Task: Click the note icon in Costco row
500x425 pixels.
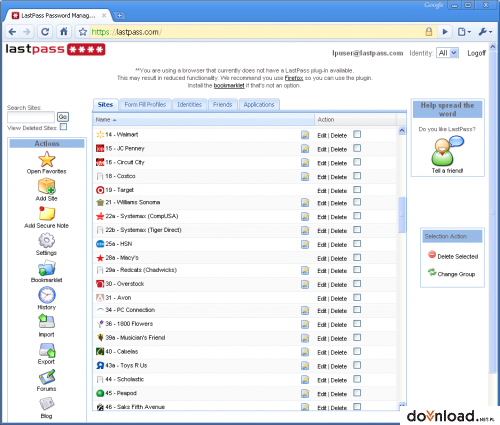Action: [x=305, y=176]
